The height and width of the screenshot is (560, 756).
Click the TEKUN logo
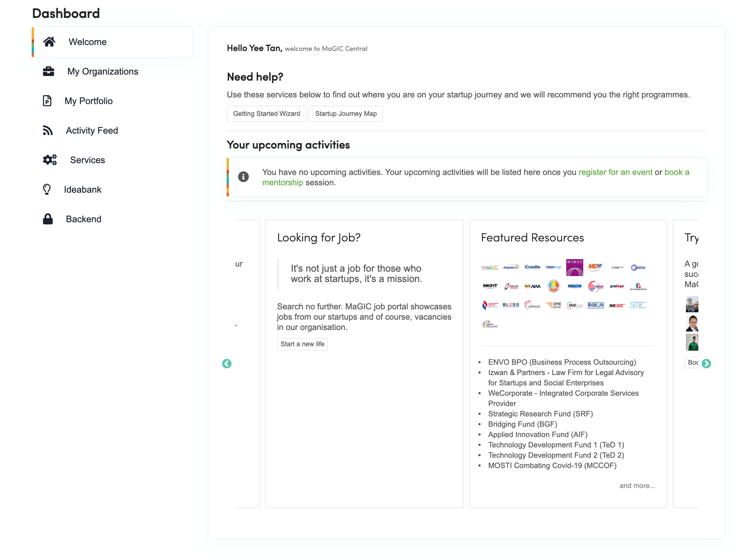595,286
